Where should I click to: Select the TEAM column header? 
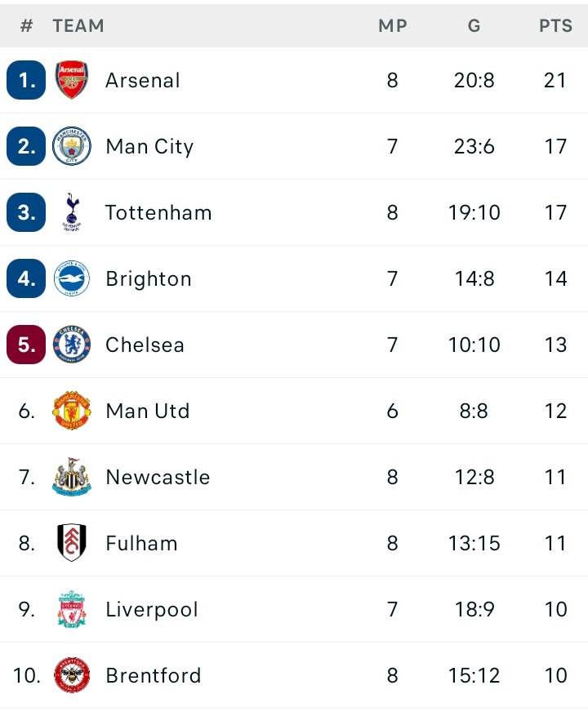pos(78,26)
